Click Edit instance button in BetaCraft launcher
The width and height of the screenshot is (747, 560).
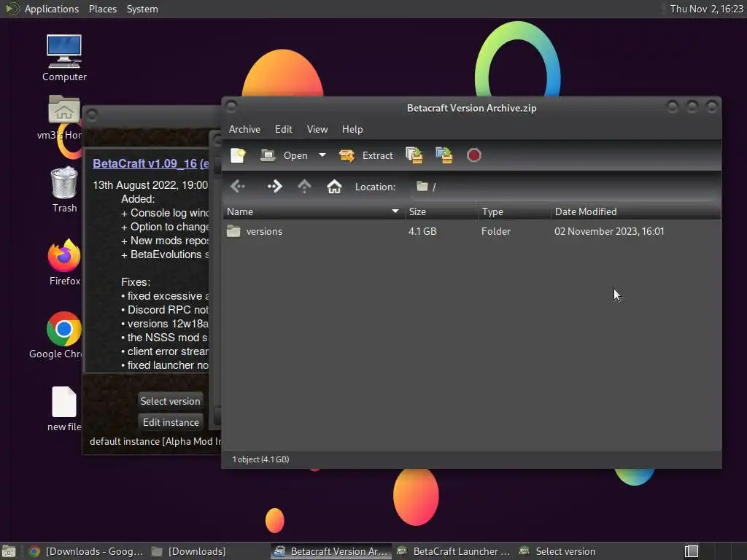(x=171, y=422)
